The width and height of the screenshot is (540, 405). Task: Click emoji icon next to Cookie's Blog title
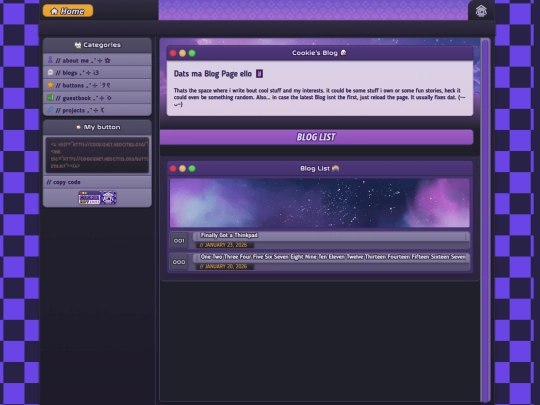click(x=343, y=53)
